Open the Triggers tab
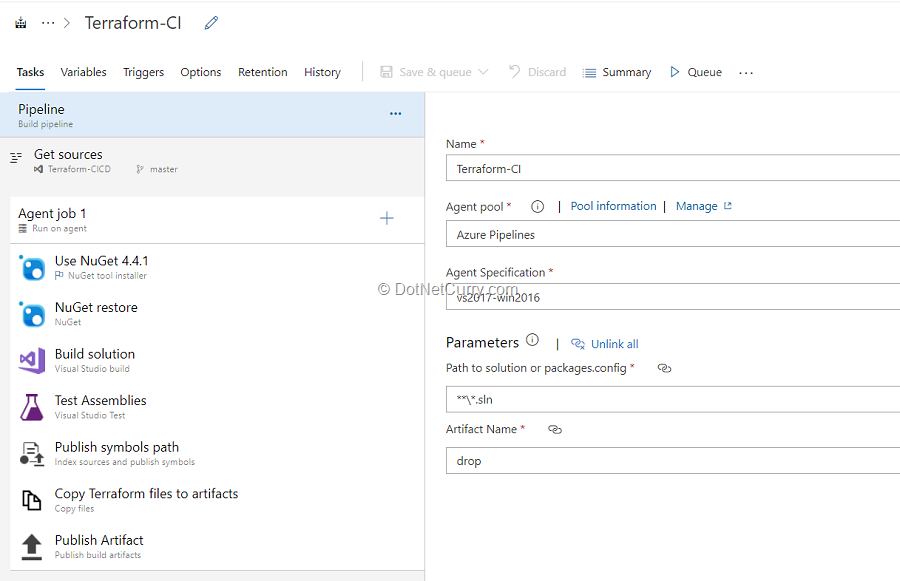This screenshot has height=581, width=900. pyautogui.click(x=143, y=72)
